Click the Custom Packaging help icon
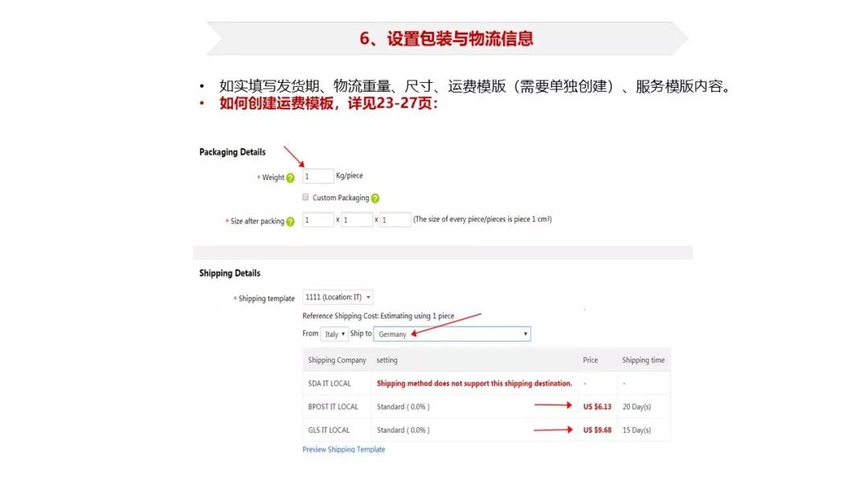 click(375, 197)
